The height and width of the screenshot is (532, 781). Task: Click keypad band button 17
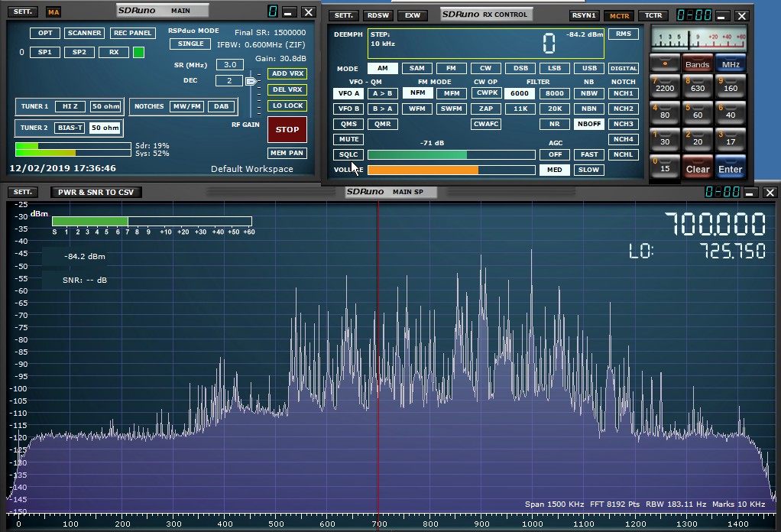731,139
